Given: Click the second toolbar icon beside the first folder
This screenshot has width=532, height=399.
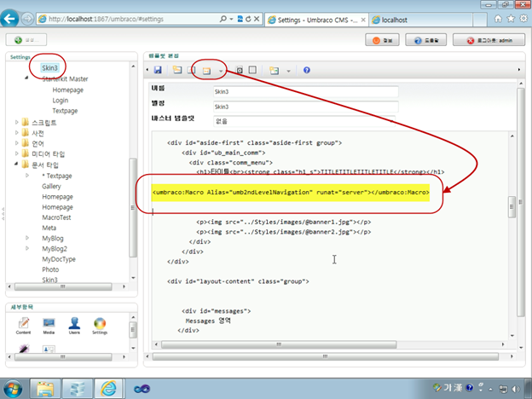Looking at the screenshot, I should click(x=191, y=70).
